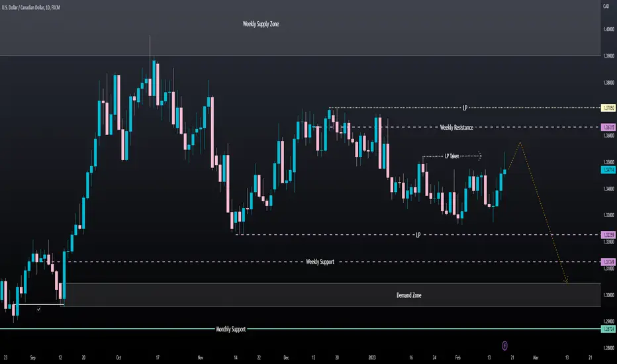Click the Mar label on the time axis
The height and width of the screenshot is (364, 617).
536,357
